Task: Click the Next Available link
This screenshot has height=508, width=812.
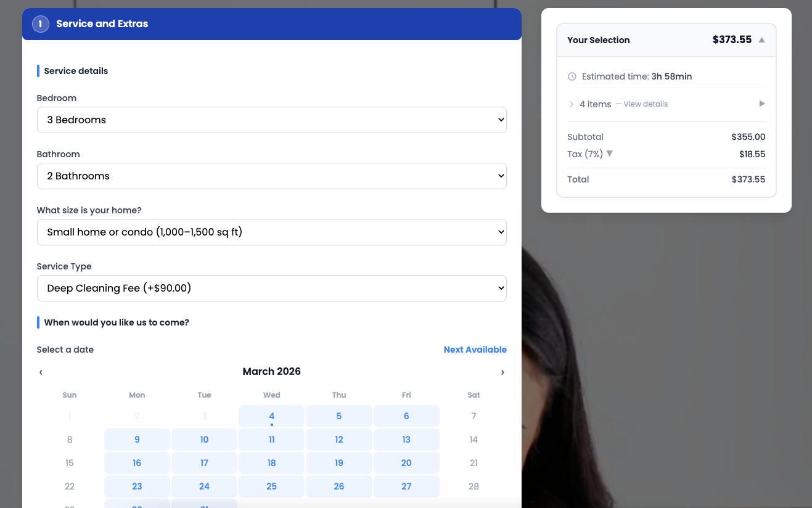Action: (x=475, y=350)
